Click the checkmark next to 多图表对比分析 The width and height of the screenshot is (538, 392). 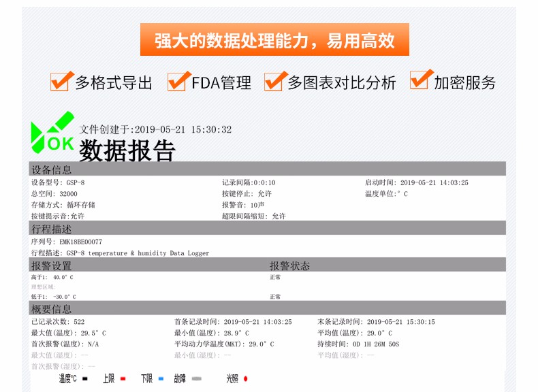pyautogui.click(x=274, y=81)
